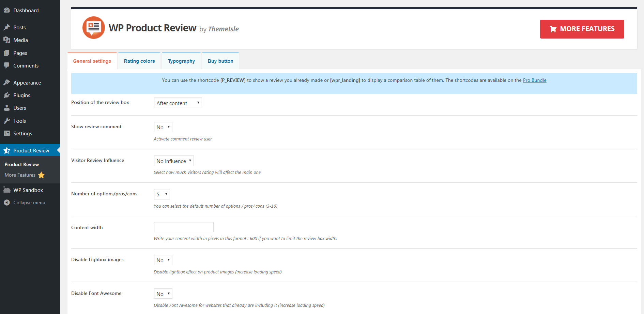The image size is (644, 314).
Task: Click the Settings sliders icon
Action: tap(7, 133)
